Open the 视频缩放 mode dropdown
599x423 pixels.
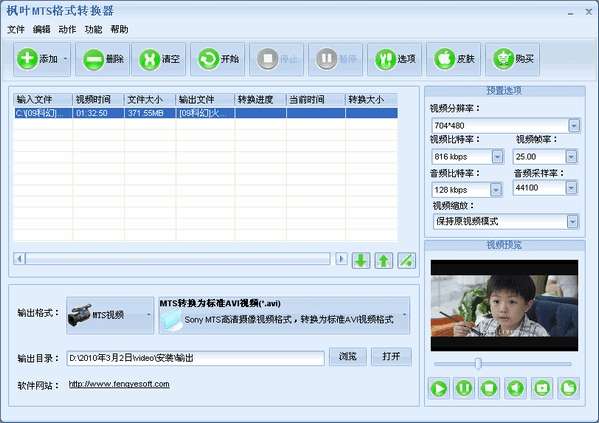pos(572,221)
